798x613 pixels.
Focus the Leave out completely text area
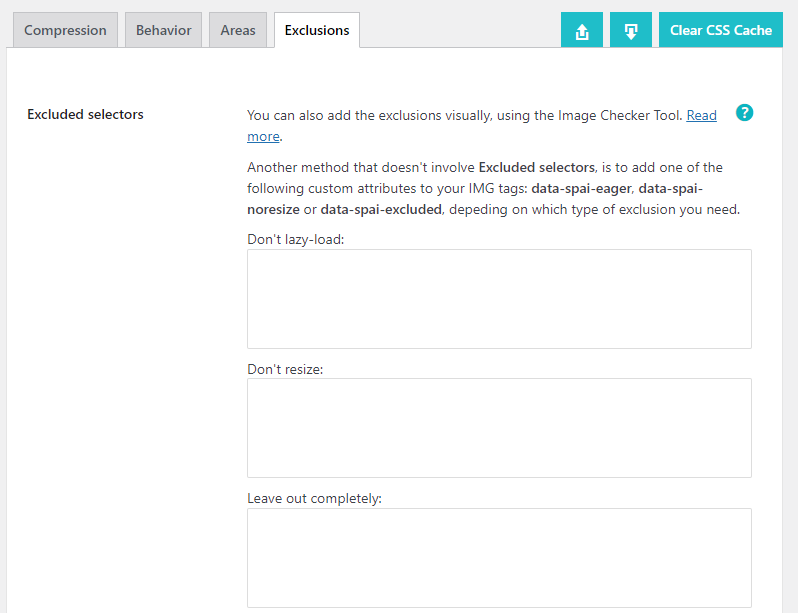point(499,558)
